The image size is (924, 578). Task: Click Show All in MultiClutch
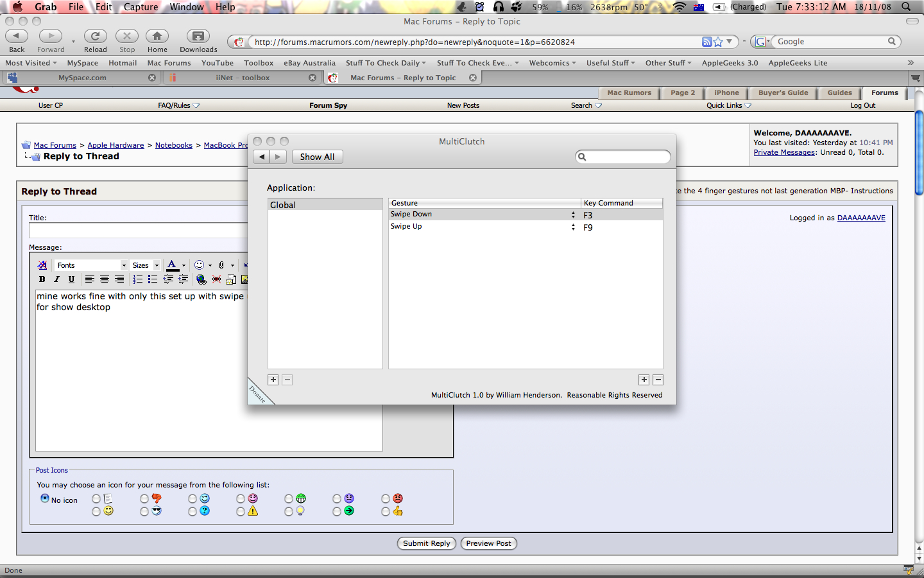tap(317, 157)
